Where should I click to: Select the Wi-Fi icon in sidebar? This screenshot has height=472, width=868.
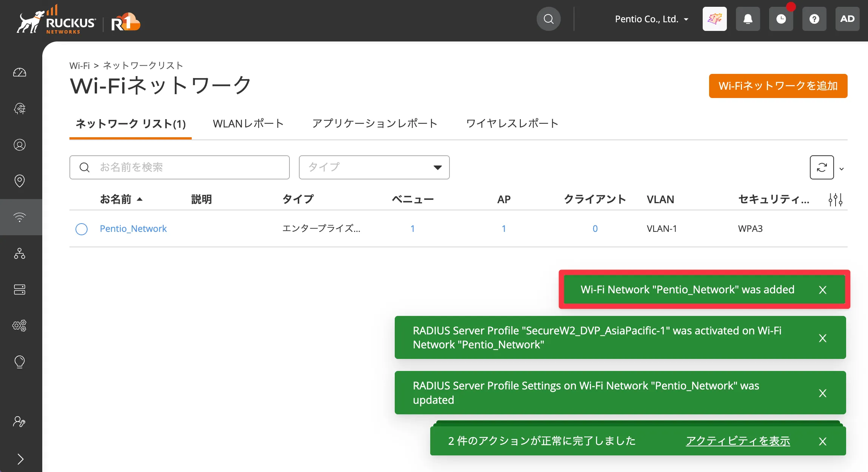coord(20,217)
